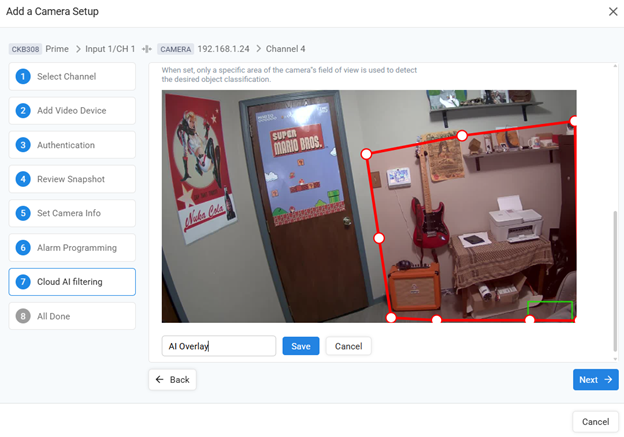Cancel the overlay edit next to Save
624x437 pixels.
pyautogui.click(x=348, y=346)
